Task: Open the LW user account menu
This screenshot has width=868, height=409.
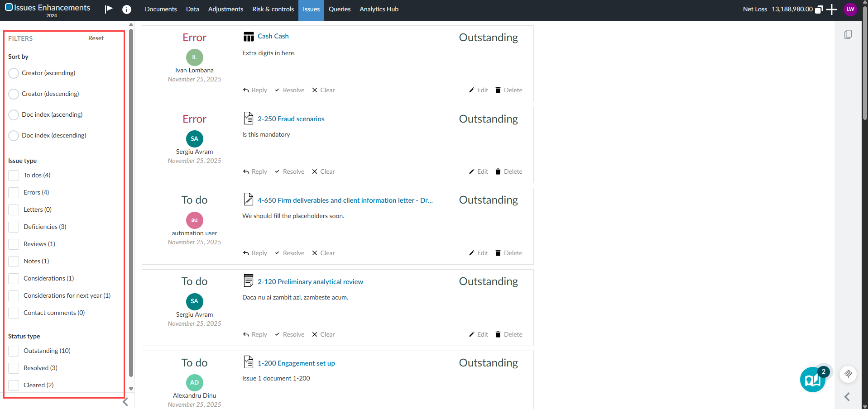Action: pos(850,9)
